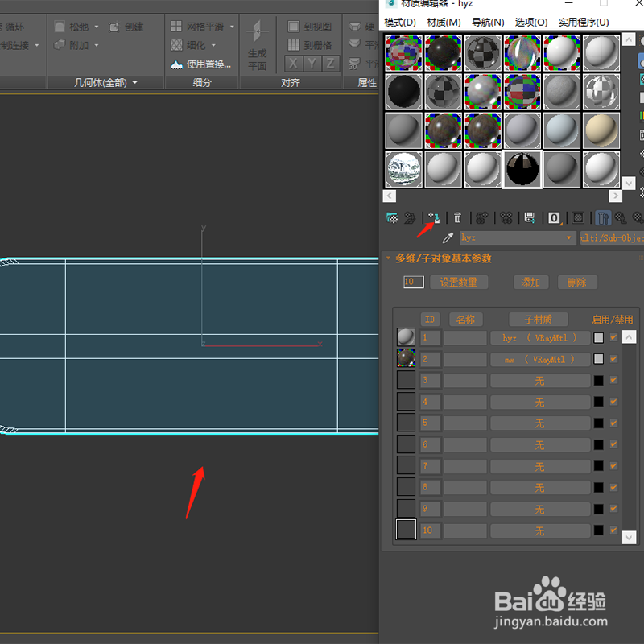This screenshot has width=644, height=644.
Task: Open the 选项(O) menu
Action: coord(531,23)
